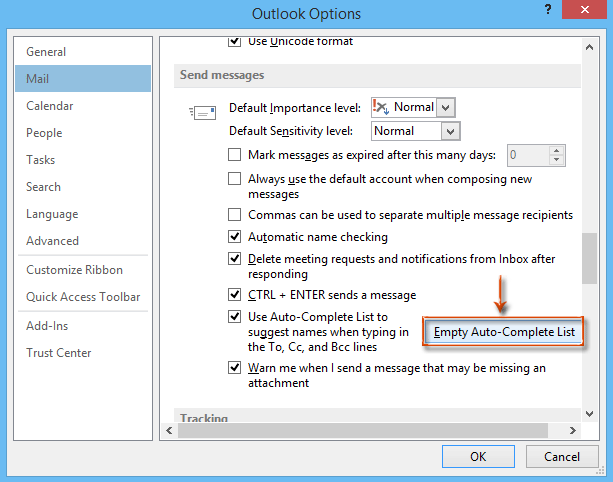Click the Send messages envelope icon
Image resolution: width=613 pixels, height=482 pixels.
pyautogui.click(x=203, y=113)
